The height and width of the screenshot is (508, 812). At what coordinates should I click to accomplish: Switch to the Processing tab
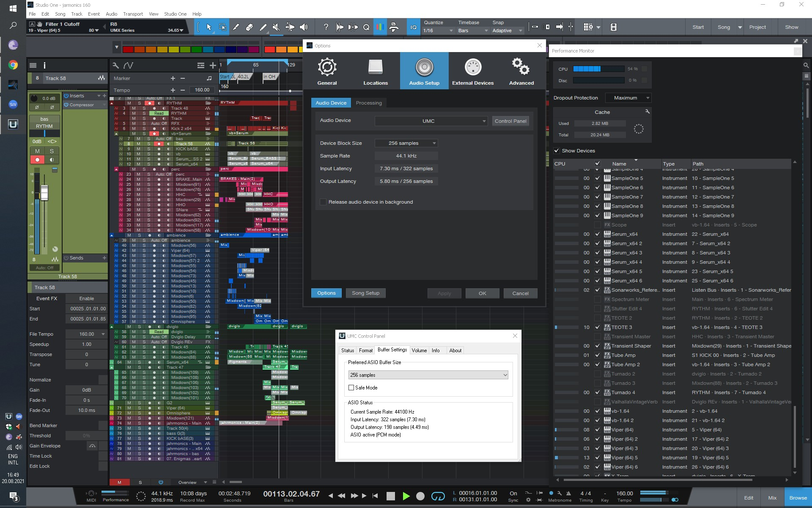[368, 103]
